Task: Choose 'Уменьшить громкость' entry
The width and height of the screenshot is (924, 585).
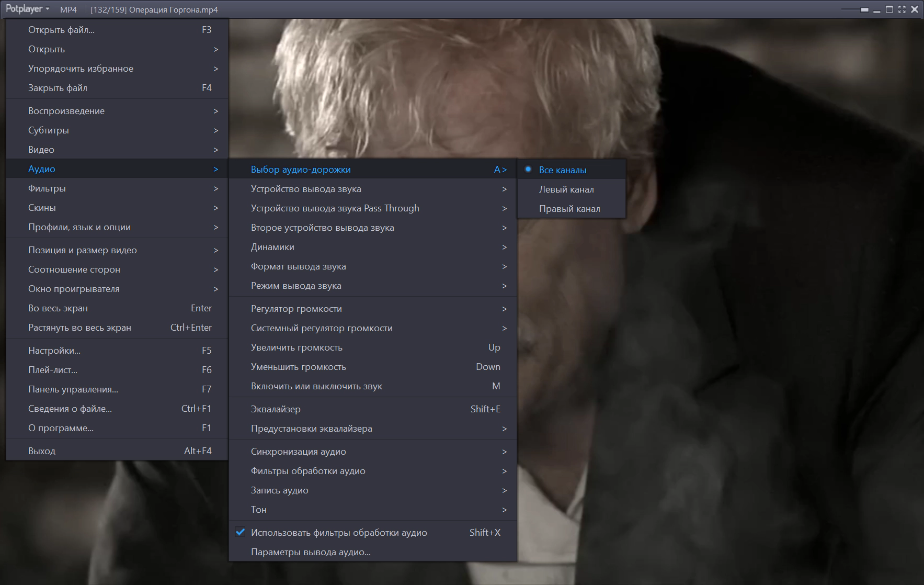Action: pos(373,367)
